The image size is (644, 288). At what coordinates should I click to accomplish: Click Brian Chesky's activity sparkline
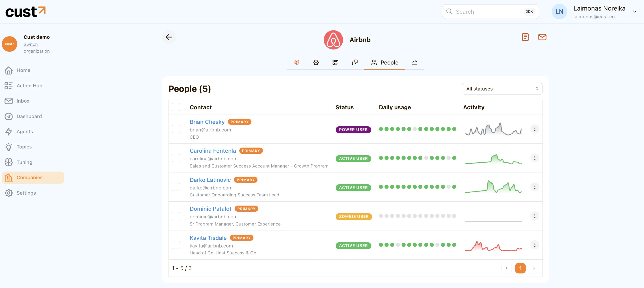pos(493,129)
